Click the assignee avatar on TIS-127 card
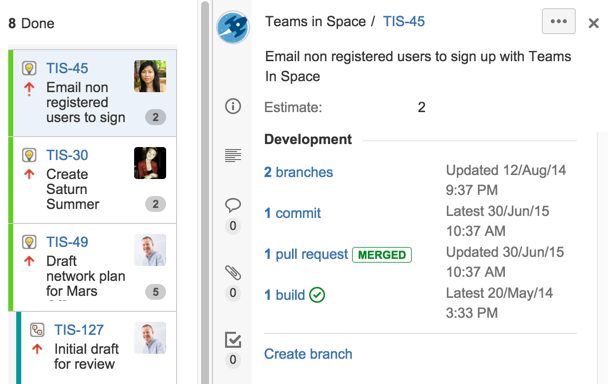The image size is (608, 384). [x=150, y=338]
